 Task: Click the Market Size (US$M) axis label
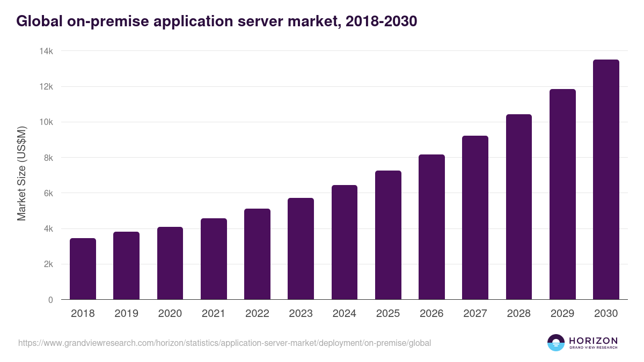[x=21, y=174]
